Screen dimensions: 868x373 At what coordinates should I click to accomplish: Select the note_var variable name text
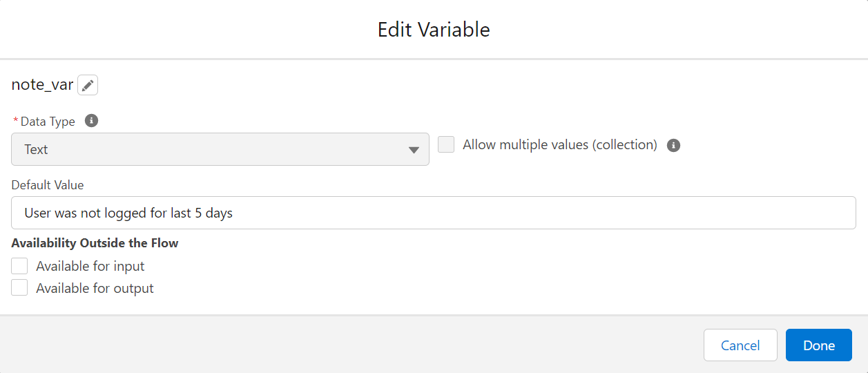coord(42,85)
